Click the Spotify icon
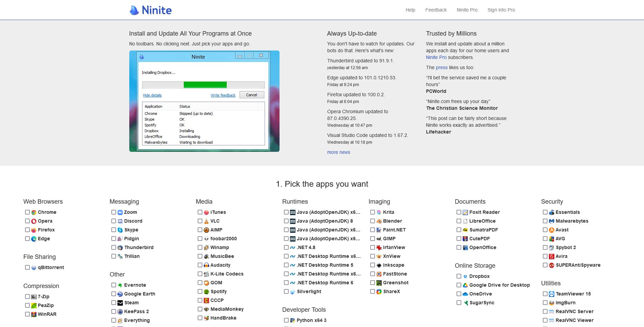Viewport: 644px width, 327px height. pos(206,292)
